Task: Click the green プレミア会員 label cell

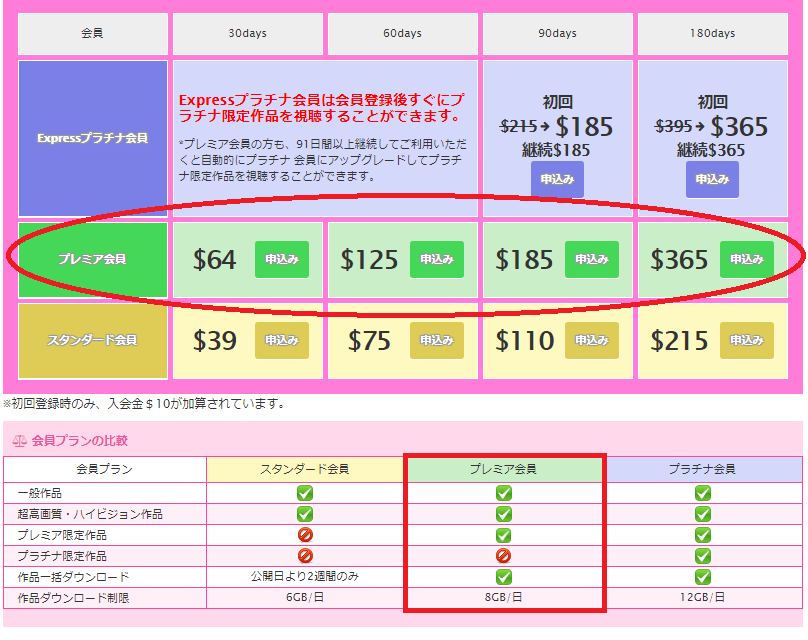Action: 93,260
